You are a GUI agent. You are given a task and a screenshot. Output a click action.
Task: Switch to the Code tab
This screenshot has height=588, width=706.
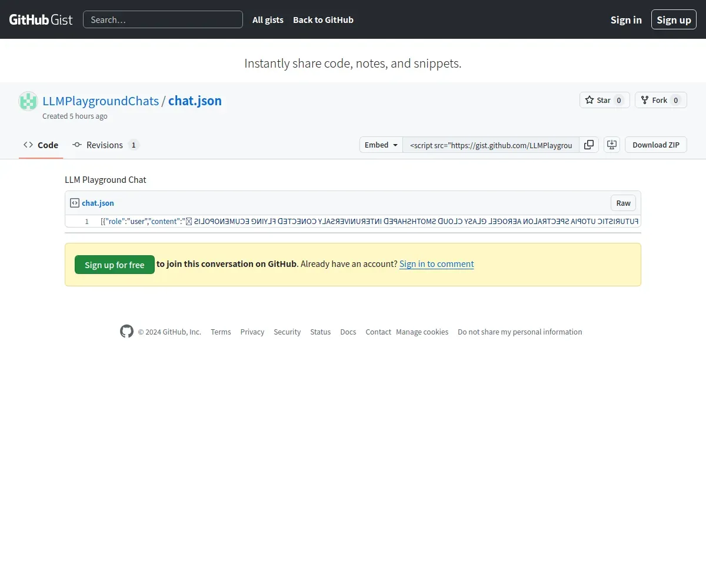41,145
